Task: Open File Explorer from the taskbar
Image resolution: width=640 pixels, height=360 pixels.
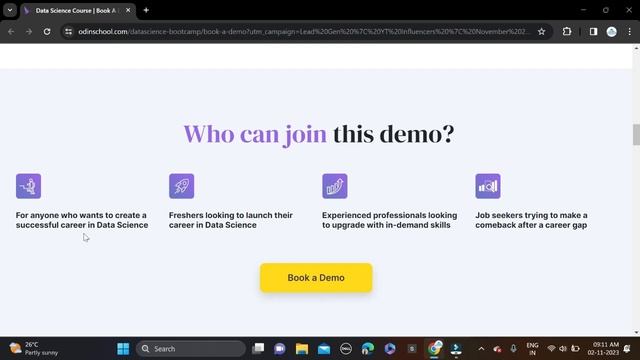Action: (302, 349)
